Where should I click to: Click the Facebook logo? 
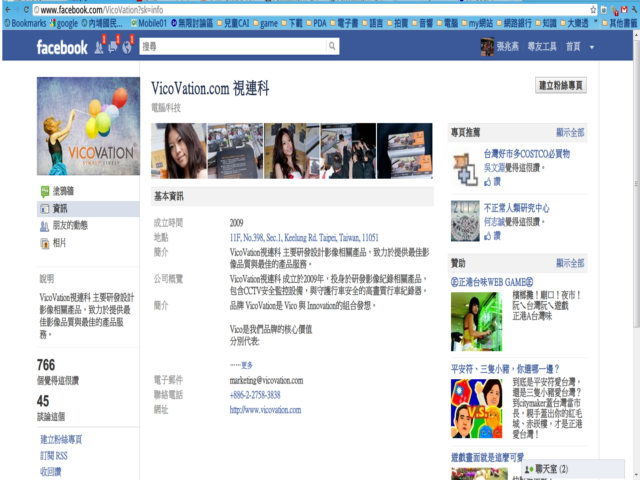pos(62,47)
